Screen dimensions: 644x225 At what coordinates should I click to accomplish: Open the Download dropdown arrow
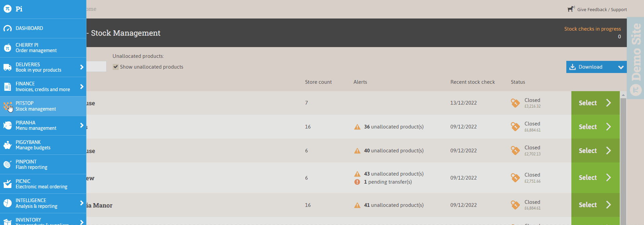pos(621,67)
